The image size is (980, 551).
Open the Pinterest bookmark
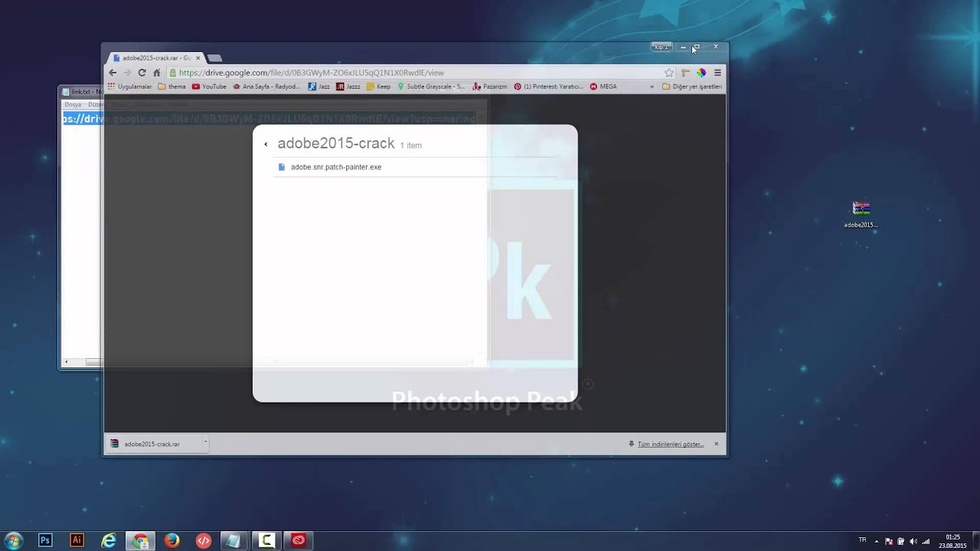coord(548,86)
